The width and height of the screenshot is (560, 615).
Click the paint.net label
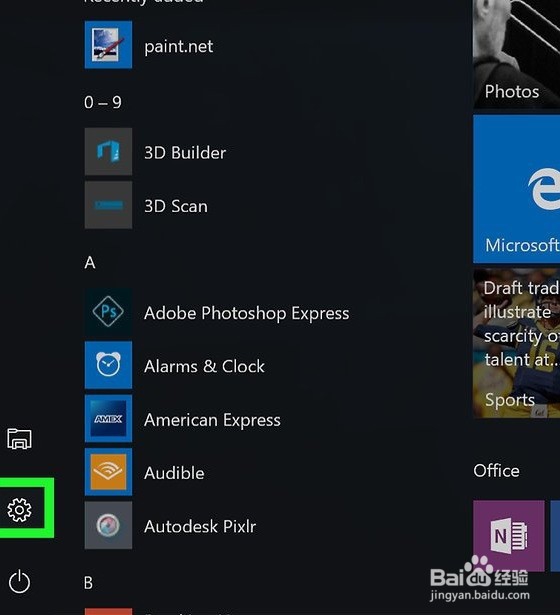179,47
